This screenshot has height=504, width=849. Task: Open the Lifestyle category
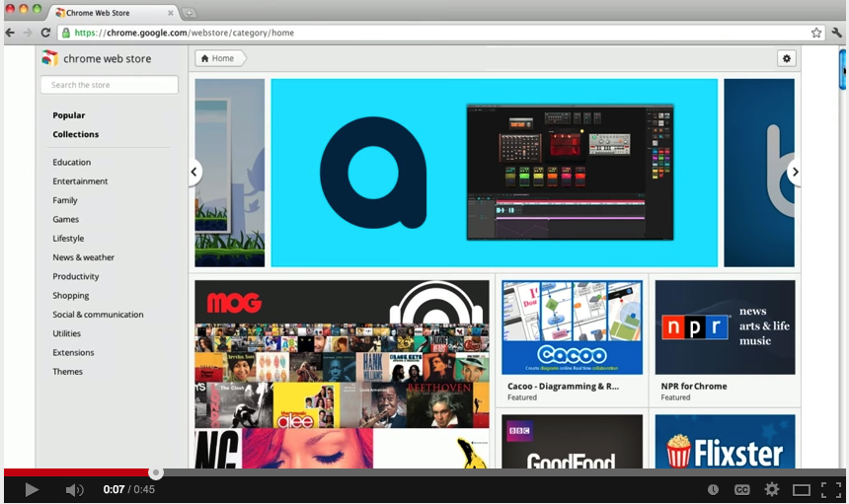click(x=68, y=239)
